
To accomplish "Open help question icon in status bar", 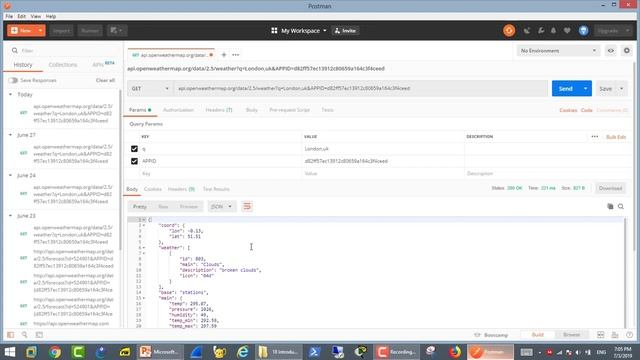I will pyautogui.click(x=629, y=335).
